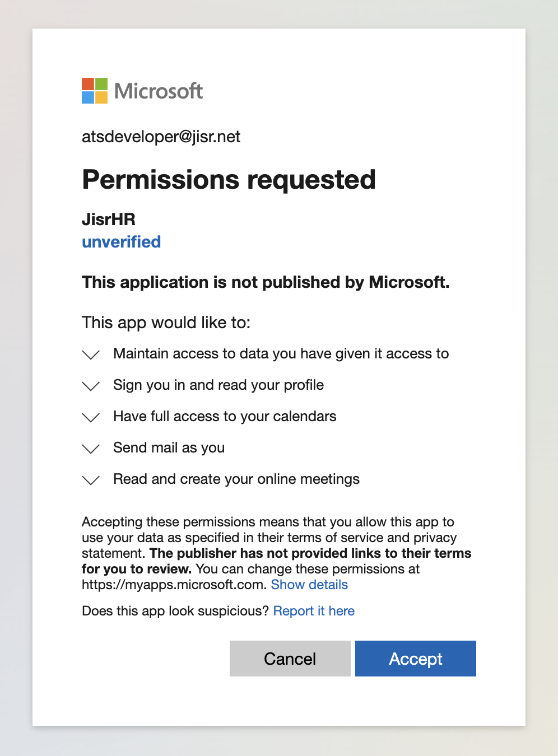Expand 'Read and create your online meetings' chevron

(x=91, y=480)
